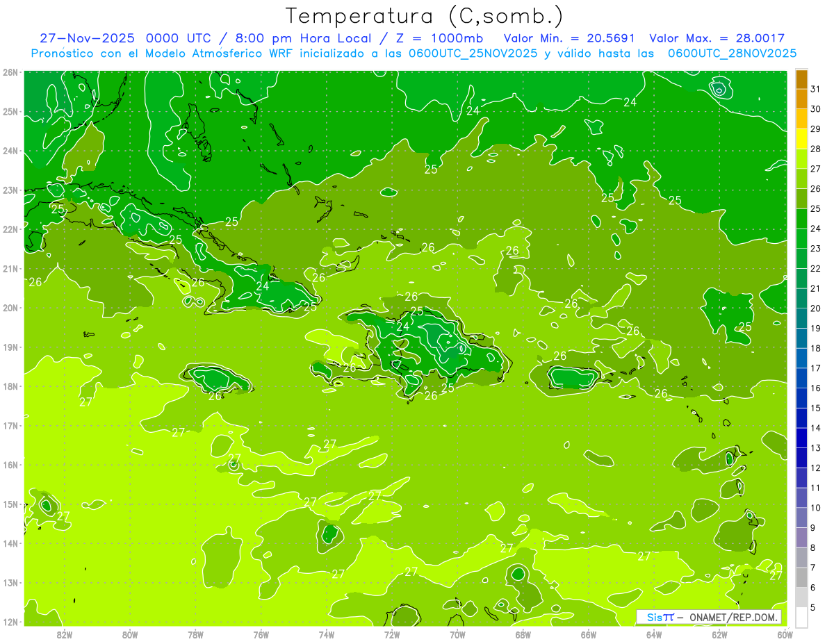Pick the lime swatch between 27 and 28

point(801,159)
